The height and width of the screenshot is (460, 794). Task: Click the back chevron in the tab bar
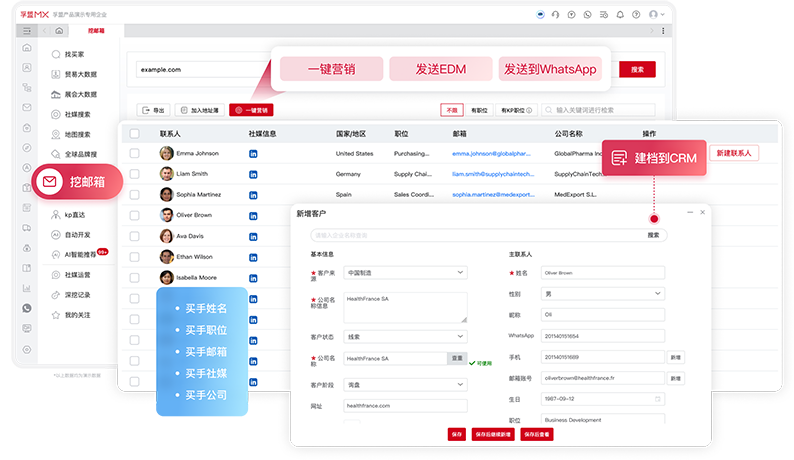(x=45, y=31)
